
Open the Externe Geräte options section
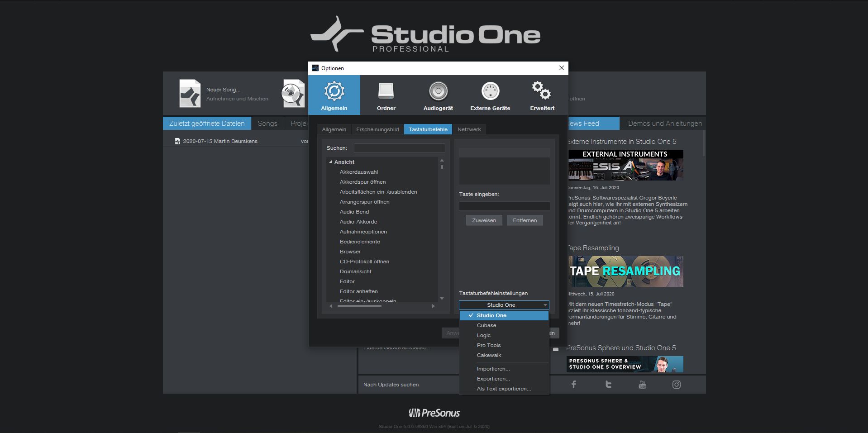[x=490, y=95]
